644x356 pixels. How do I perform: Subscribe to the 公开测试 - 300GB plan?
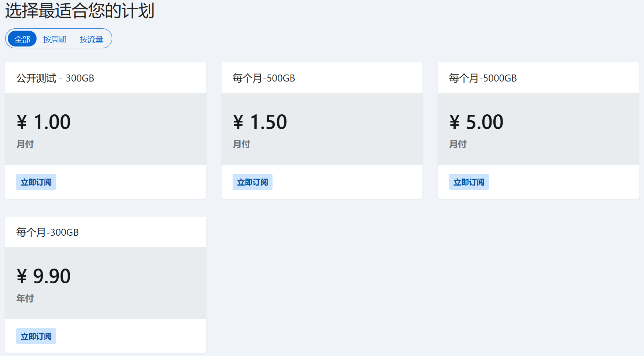pos(36,182)
